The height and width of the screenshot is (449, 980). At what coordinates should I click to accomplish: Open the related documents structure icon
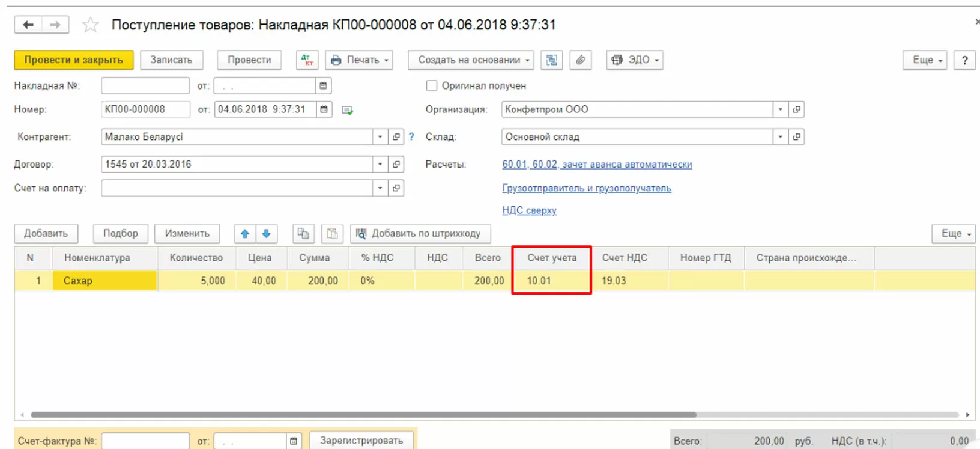pyautogui.click(x=551, y=60)
